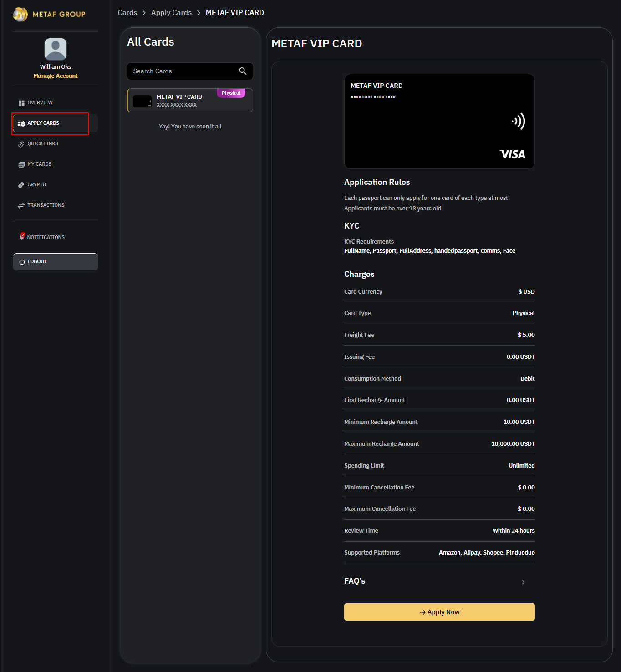The height and width of the screenshot is (672, 621).
Task: Click the contactless payment icon on card
Action: pyautogui.click(x=519, y=121)
